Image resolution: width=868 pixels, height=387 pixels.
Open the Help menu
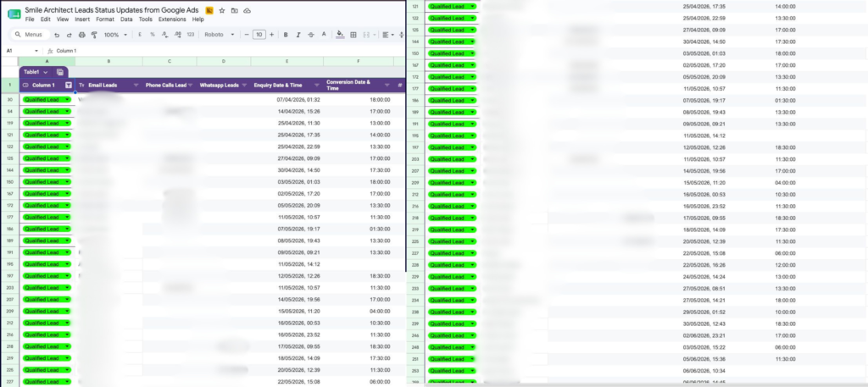[198, 19]
